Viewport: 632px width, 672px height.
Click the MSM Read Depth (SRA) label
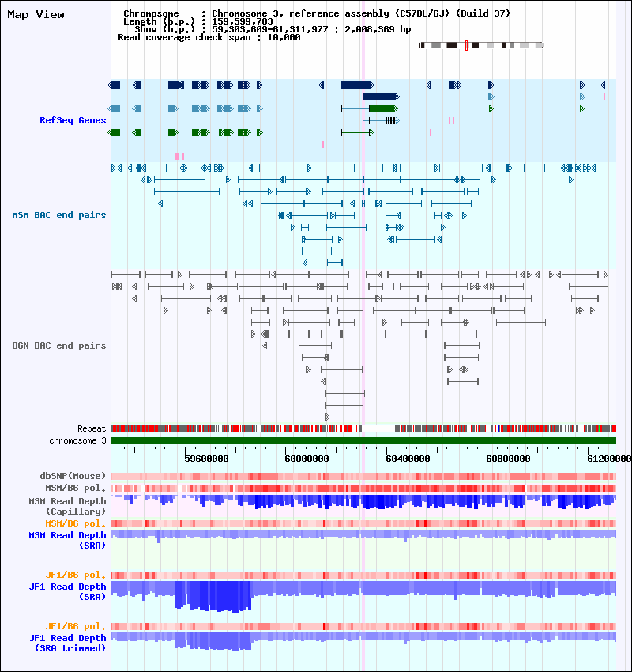tap(67, 541)
